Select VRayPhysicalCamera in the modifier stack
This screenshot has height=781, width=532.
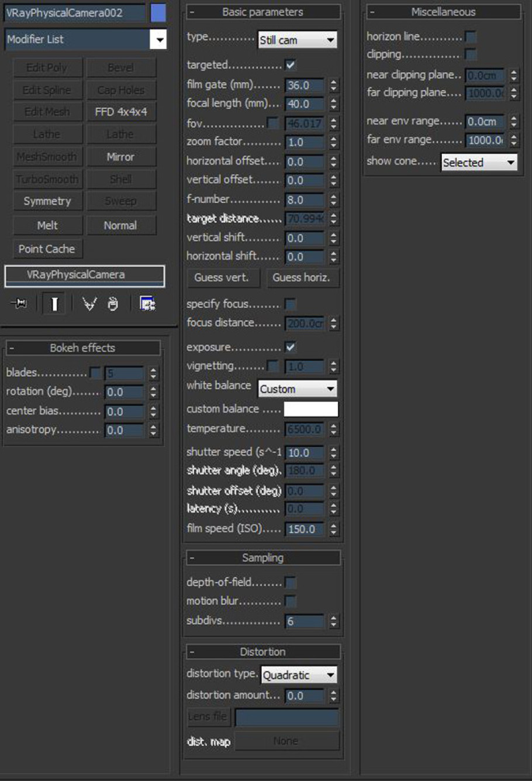tap(84, 276)
